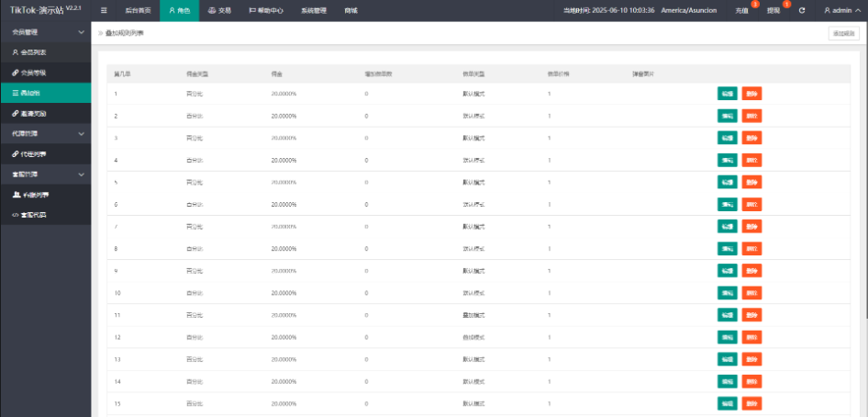Open the 提现 notifications with badge 1

click(x=775, y=10)
